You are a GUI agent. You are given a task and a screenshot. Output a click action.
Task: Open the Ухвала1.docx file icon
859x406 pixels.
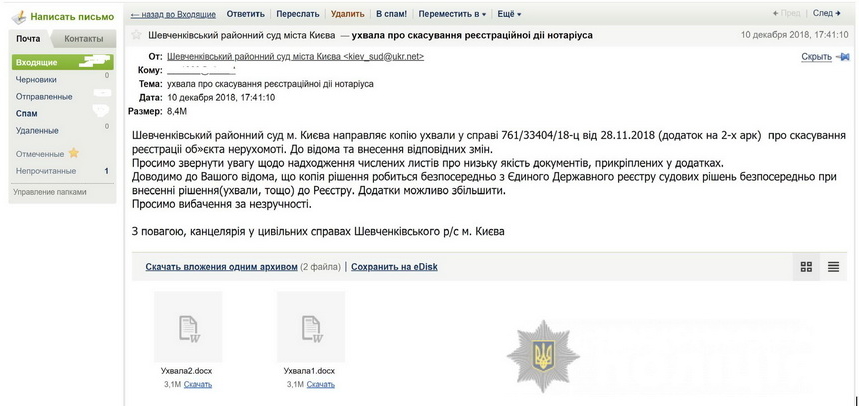pos(310,327)
